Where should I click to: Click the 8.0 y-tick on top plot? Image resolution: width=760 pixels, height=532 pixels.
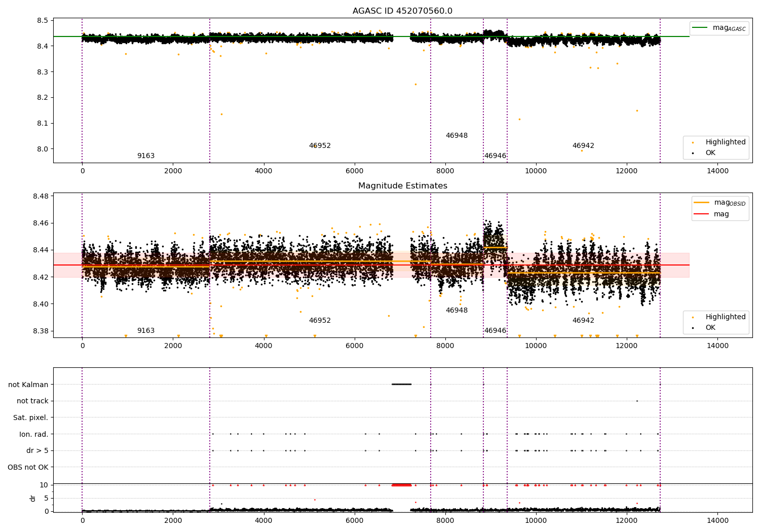43,149
